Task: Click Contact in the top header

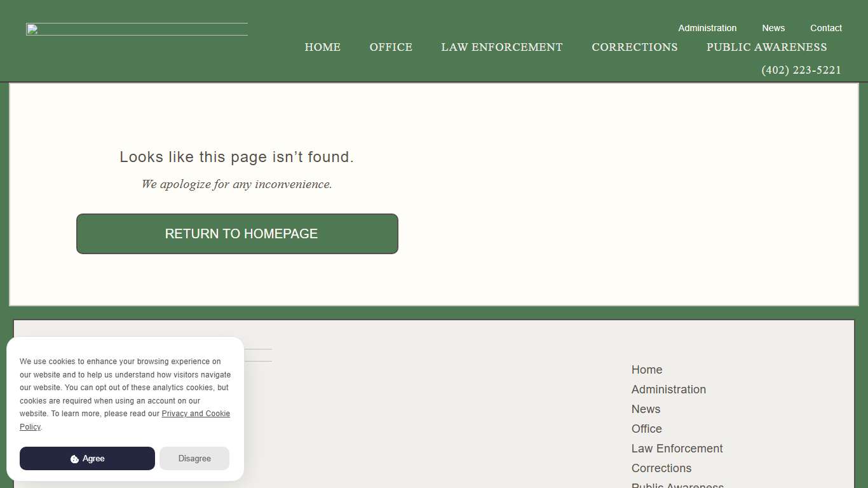Action: [x=825, y=28]
